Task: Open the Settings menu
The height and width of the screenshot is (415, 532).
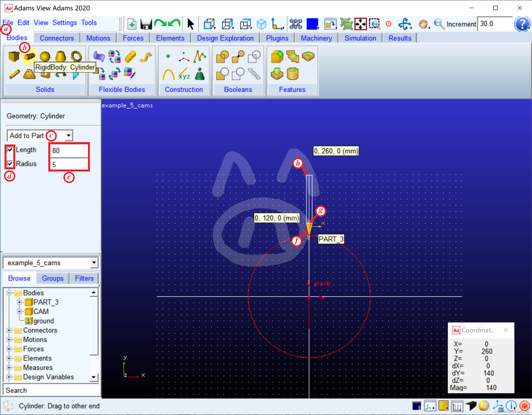Action: coord(65,23)
